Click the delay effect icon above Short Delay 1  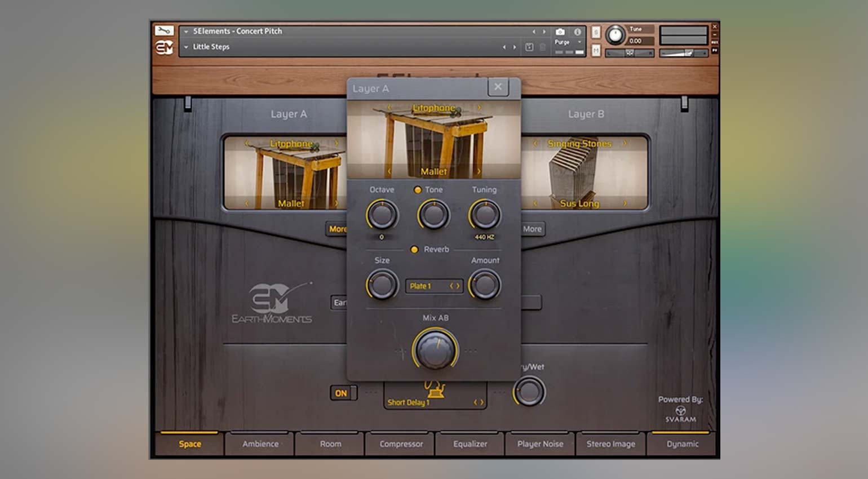435,389
